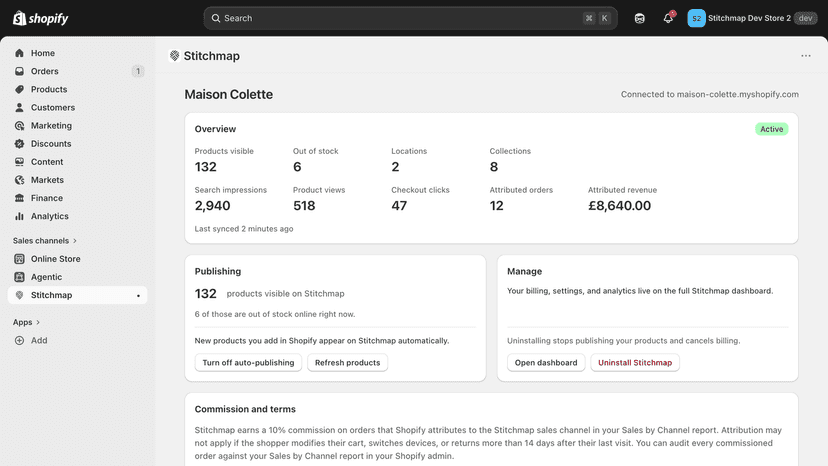Click the Agentic channel icon
The height and width of the screenshot is (466, 828).
point(20,277)
